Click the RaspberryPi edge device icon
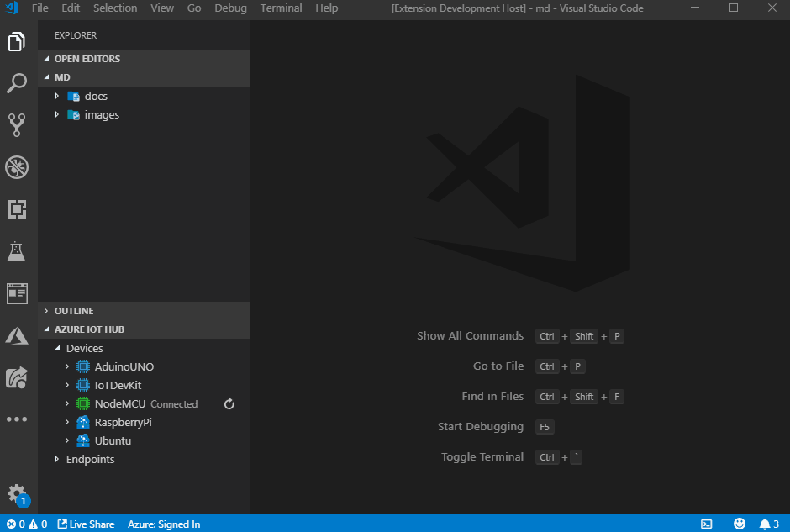The height and width of the screenshot is (532, 790). (83, 422)
